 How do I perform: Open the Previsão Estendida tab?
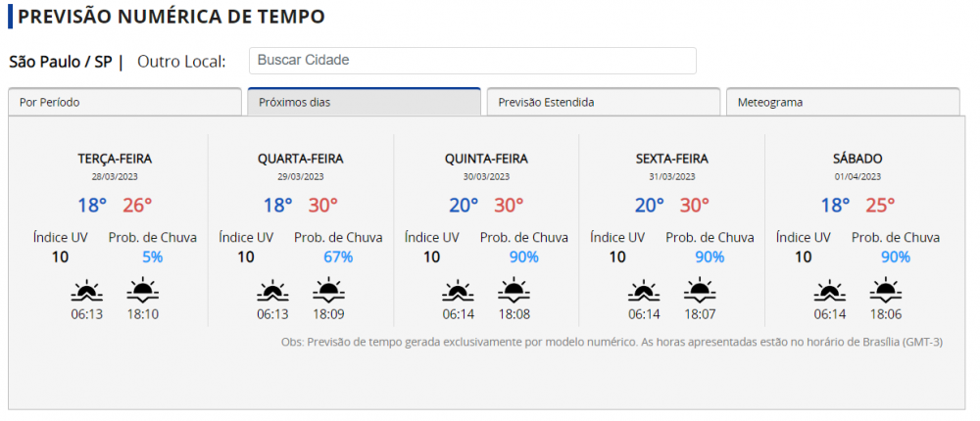(603, 102)
